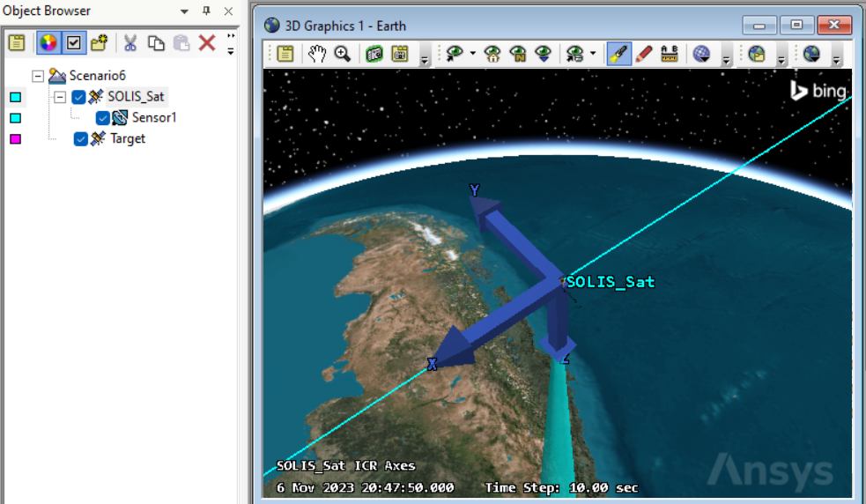
Task: Click the yellow camera recording icon
Action: [400, 54]
